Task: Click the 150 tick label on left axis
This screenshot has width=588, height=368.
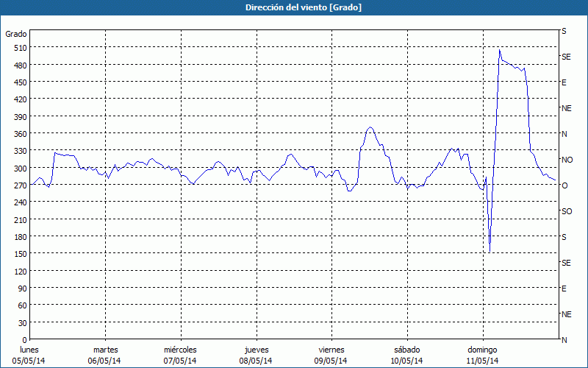Action: [19, 254]
